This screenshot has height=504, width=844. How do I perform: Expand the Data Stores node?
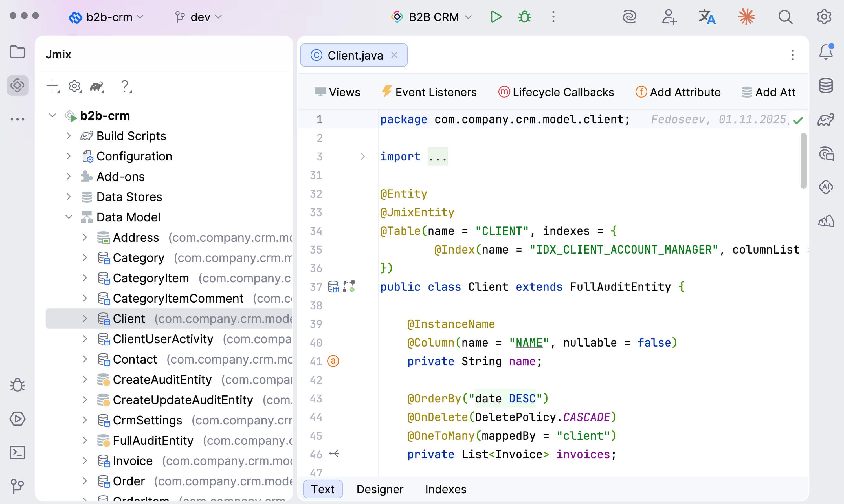point(69,197)
